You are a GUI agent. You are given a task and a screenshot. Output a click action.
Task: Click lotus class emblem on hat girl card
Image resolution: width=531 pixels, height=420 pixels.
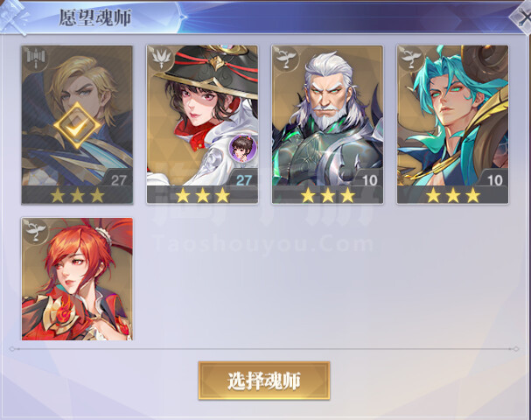160,59
